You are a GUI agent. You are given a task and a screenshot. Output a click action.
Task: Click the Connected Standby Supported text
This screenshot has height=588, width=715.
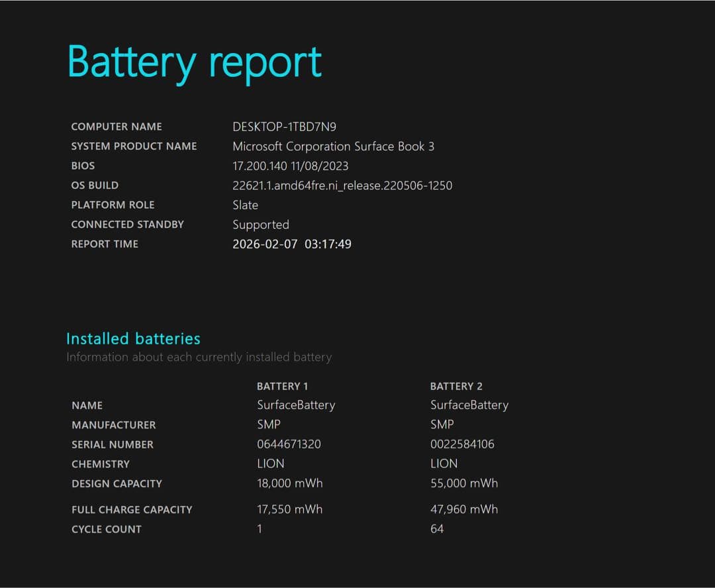click(260, 224)
